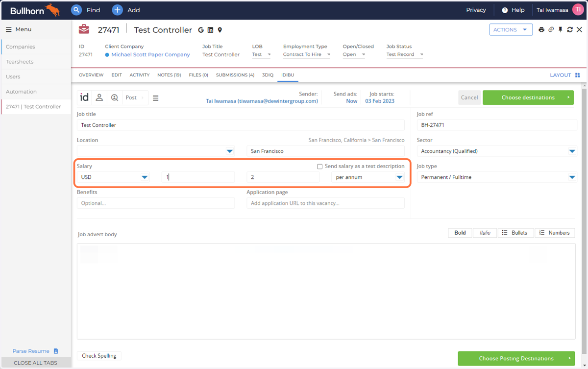
Task: Open the SUBMISSIONS (4) tab
Action: pyautogui.click(x=235, y=75)
